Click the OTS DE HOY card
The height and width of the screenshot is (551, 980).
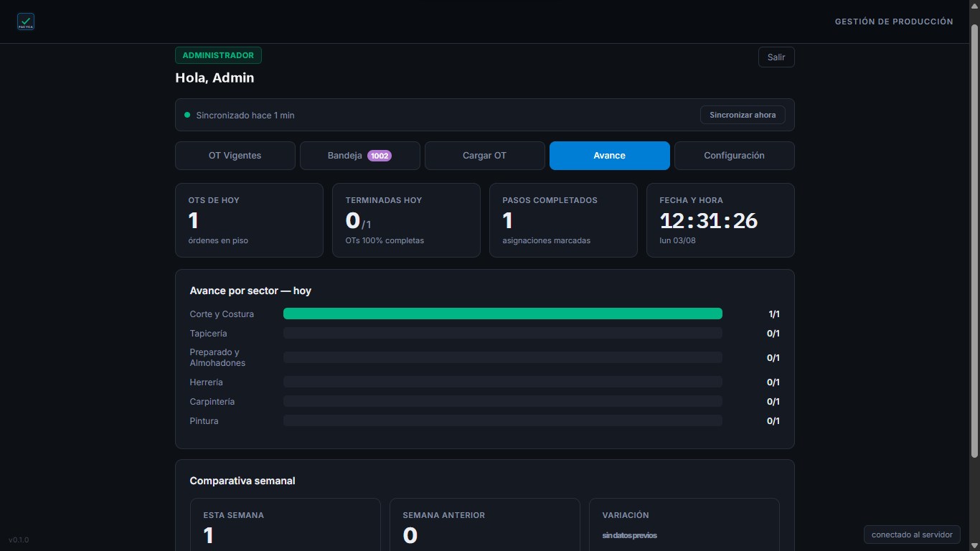[249, 220]
